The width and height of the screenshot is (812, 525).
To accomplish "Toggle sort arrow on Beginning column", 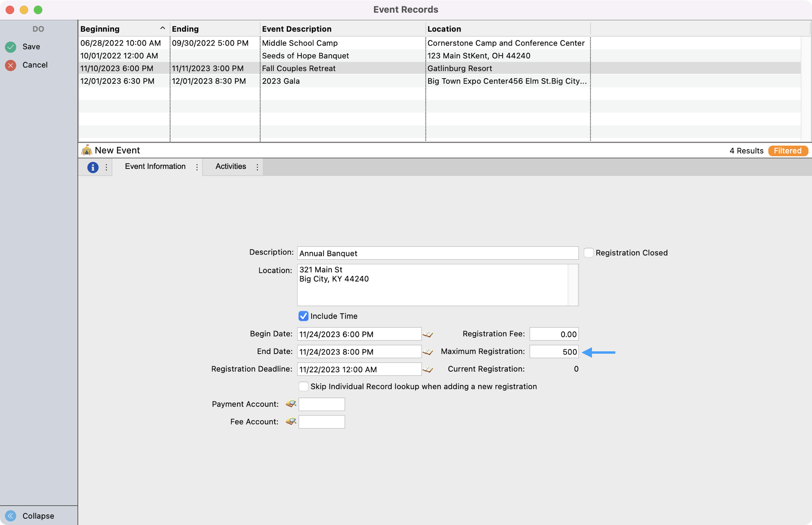I will [x=163, y=29].
